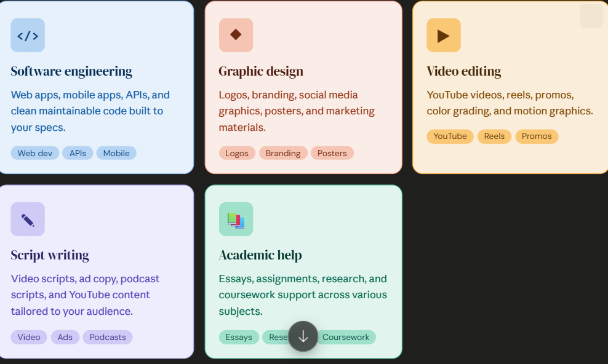Click the circular down-arrow scroll button
This screenshot has width=608, height=364.
tap(303, 336)
